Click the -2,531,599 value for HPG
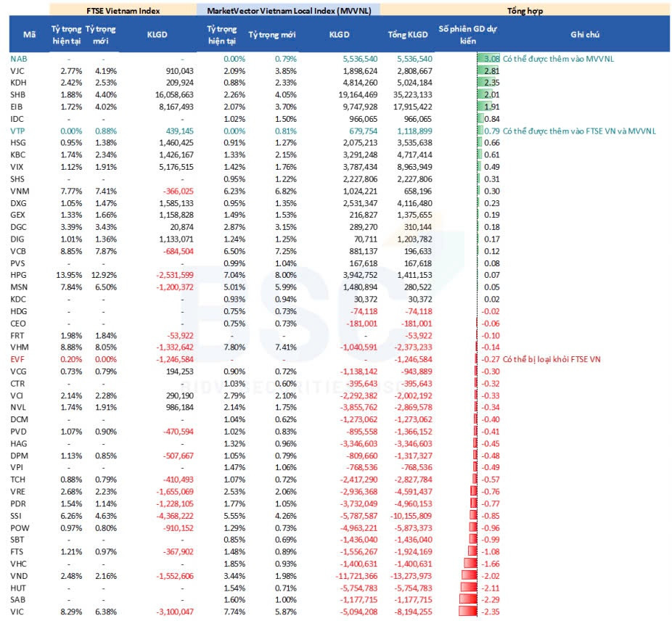 [x=176, y=275]
